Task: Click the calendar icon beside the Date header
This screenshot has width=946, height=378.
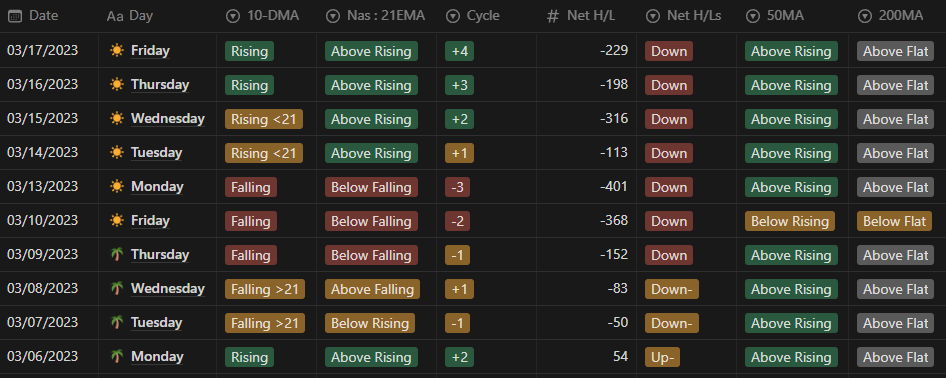Action: [15, 16]
